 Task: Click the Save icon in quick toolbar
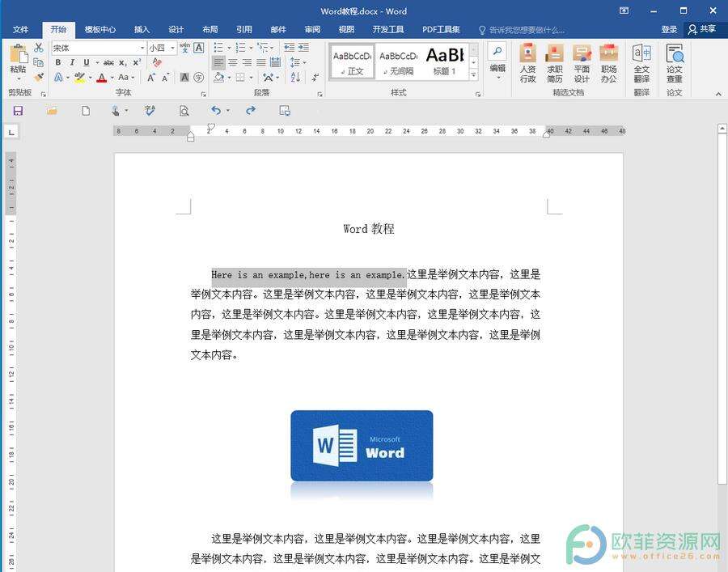tap(18, 111)
